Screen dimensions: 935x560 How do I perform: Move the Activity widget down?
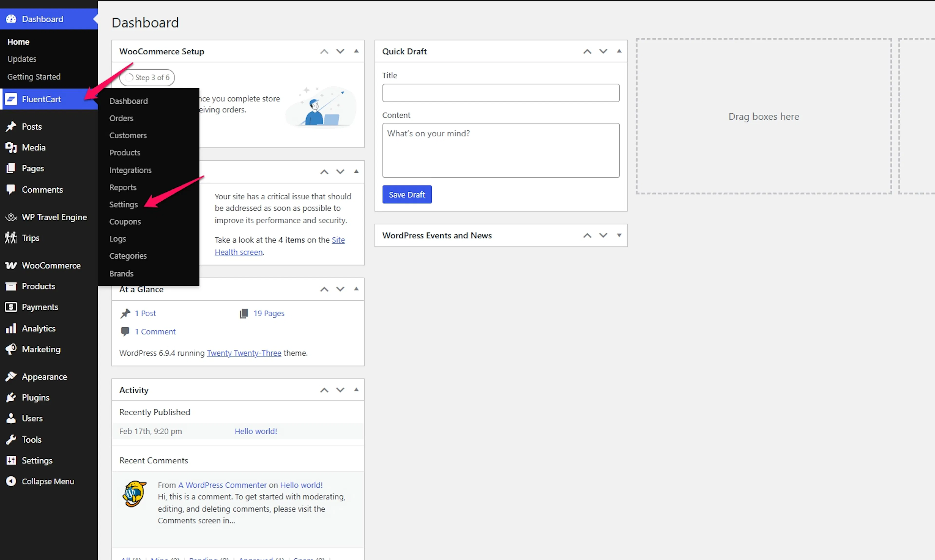point(340,390)
